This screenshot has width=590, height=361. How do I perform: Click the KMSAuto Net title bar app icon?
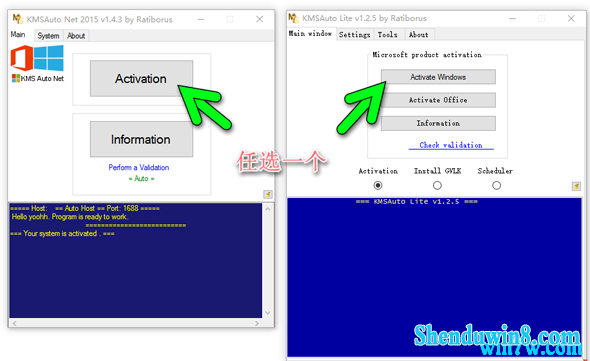tap(18, 19)
